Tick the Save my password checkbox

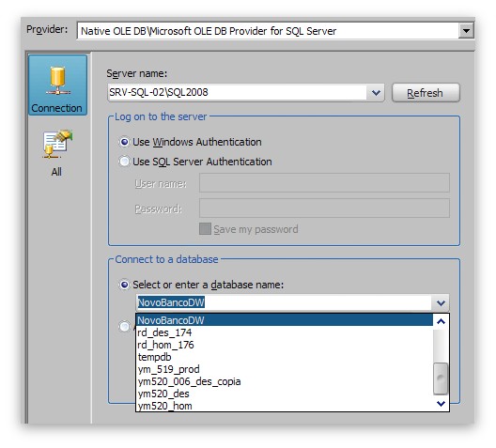[205, 229]
